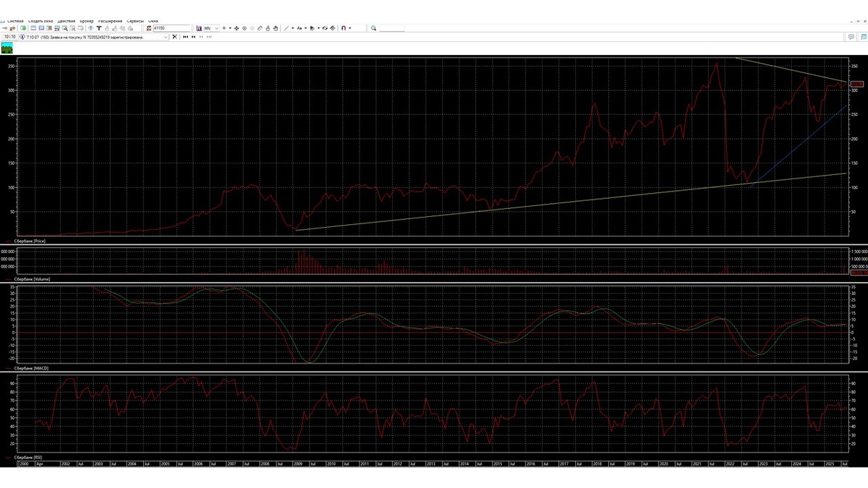868x488 pixels.
Task: Click the Сбербанк [Volume] legend label
Action: [x=31, y=278]
